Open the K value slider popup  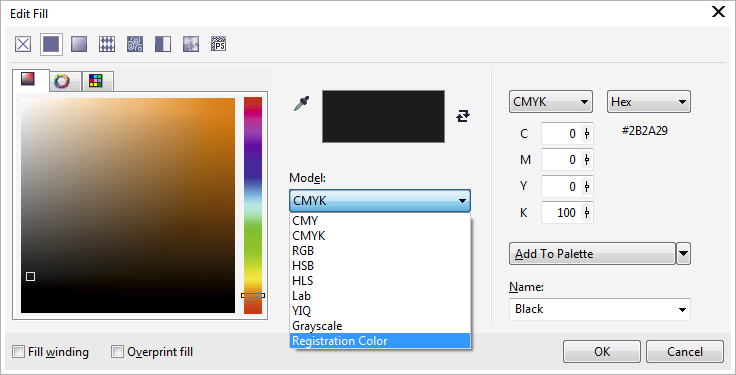[587, 213]
